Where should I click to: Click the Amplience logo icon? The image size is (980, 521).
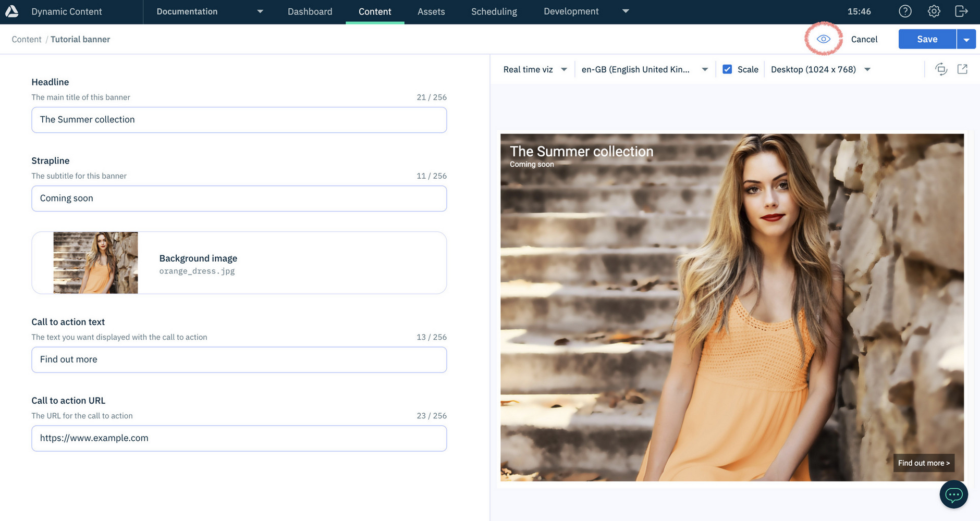[11, 11]
